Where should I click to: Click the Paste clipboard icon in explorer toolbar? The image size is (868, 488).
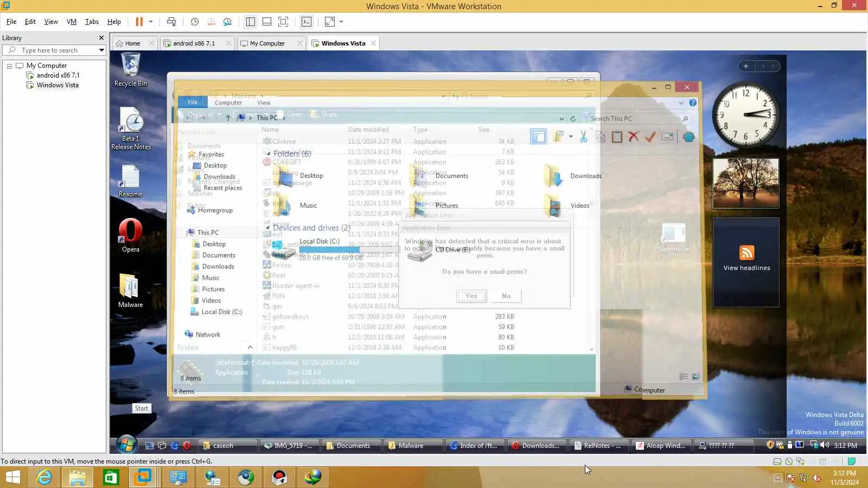(x=617, y=137)
